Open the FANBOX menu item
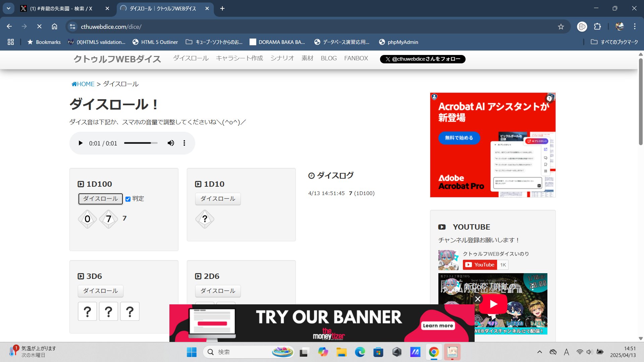This screenshot has height=362, width=644. (356, 58)
